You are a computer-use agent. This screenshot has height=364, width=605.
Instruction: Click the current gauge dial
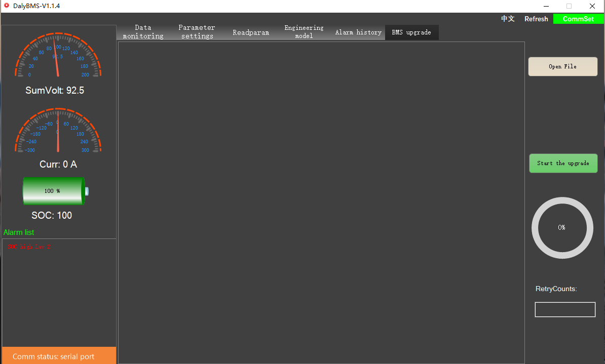coord(58,130)
